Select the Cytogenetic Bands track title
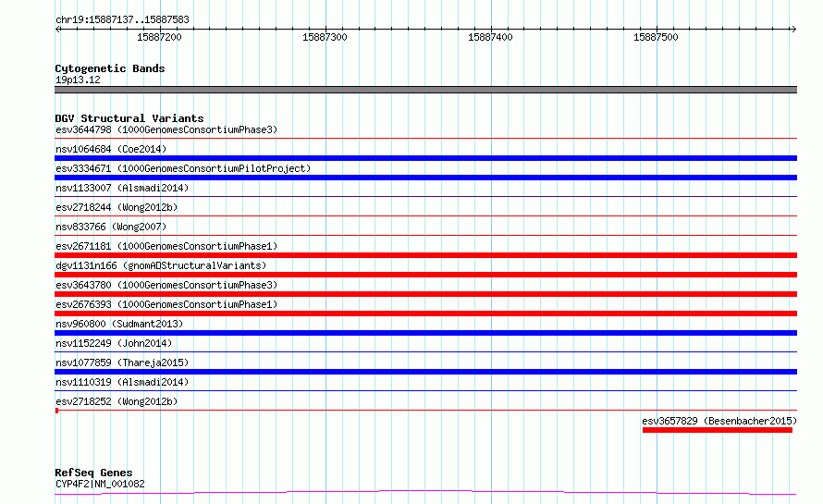The width and height of the screenshot is (823, 504). [110, 68]
